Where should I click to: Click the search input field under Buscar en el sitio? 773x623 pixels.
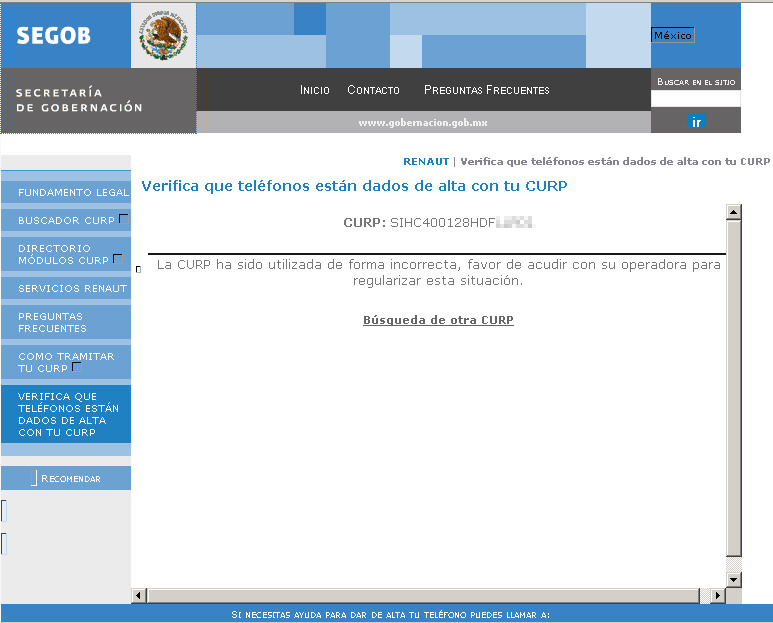click(695, 99)
